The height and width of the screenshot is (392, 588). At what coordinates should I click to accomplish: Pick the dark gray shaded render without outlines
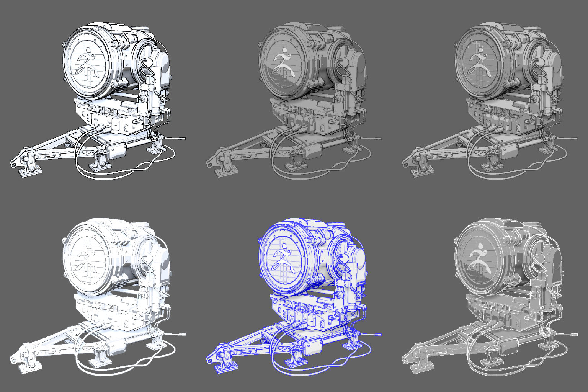pos(294,101)
